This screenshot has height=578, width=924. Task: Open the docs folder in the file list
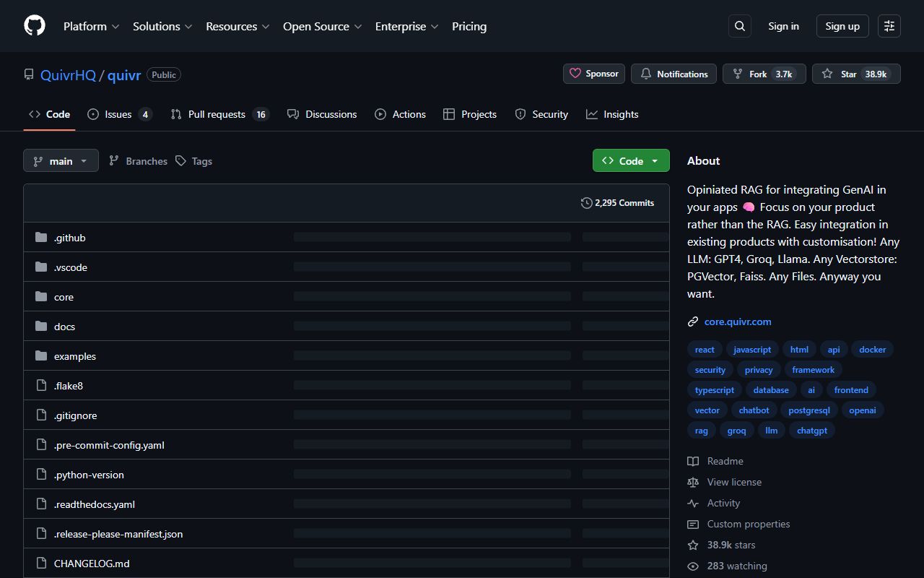tap(64, 326)
